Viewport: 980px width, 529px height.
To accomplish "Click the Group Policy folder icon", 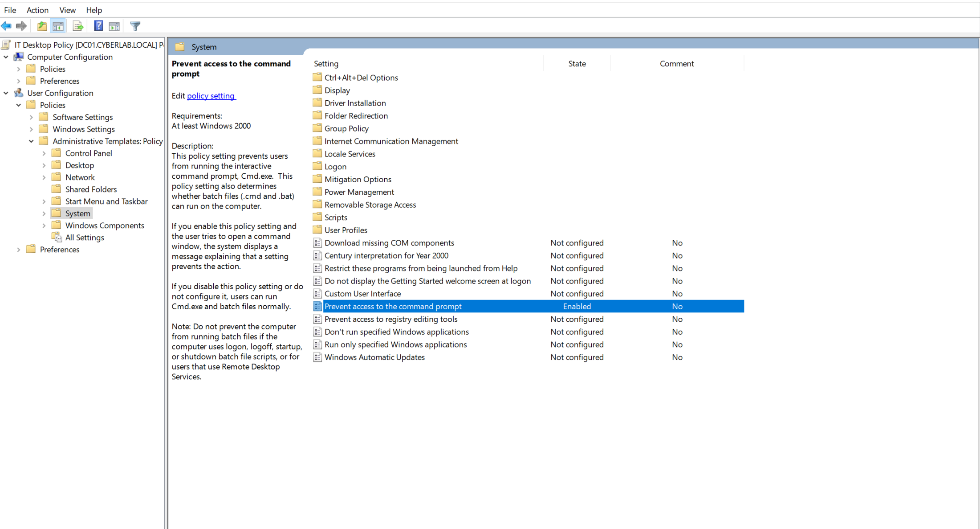I will (x=317, y=128).
